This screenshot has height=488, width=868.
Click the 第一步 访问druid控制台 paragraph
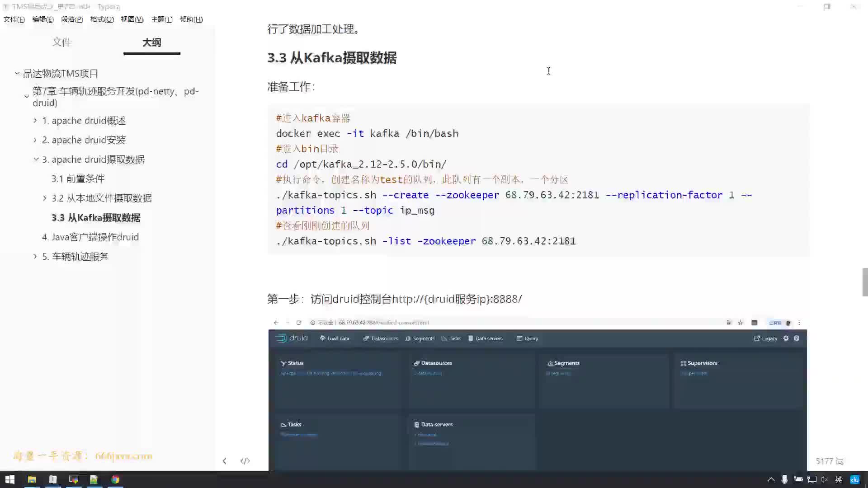[x=394, y=299]
